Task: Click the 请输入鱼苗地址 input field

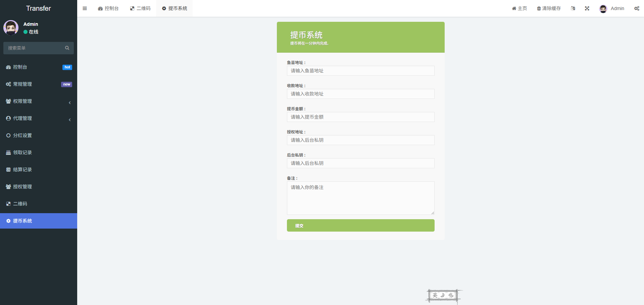Action: (x=360, y=71)
